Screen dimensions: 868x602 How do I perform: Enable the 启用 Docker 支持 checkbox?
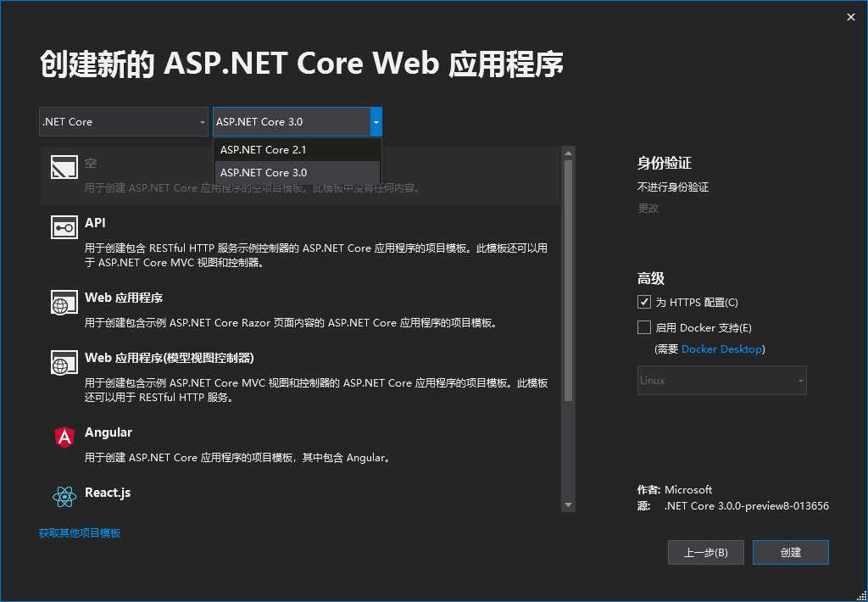644,327
